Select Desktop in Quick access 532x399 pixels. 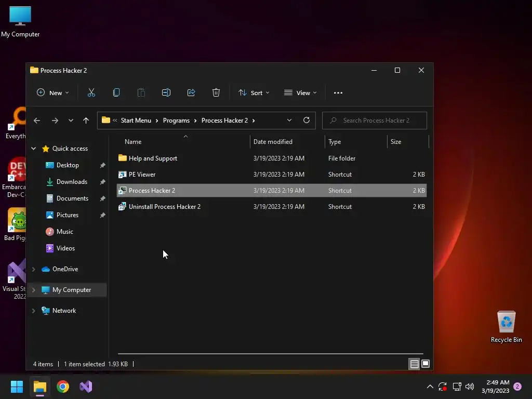68,165
